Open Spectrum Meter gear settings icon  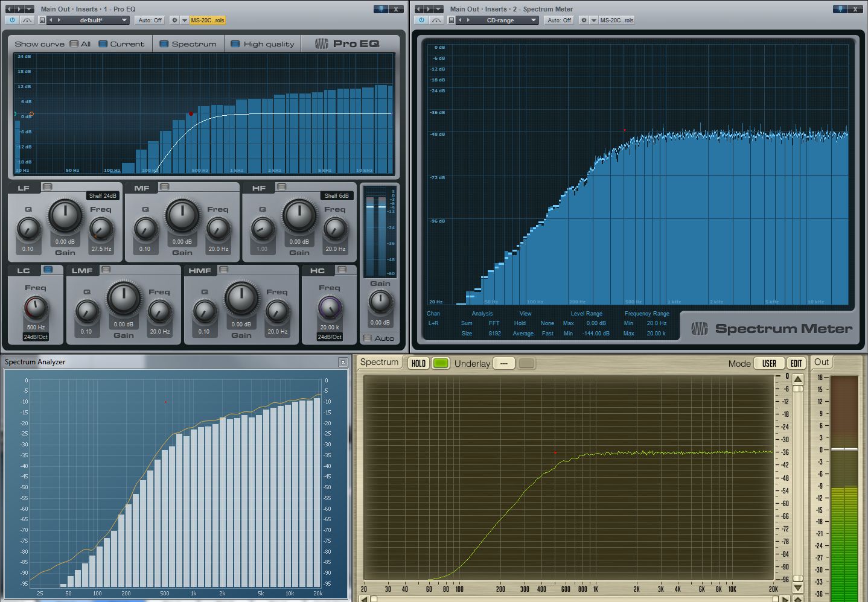tap(584, 20)
